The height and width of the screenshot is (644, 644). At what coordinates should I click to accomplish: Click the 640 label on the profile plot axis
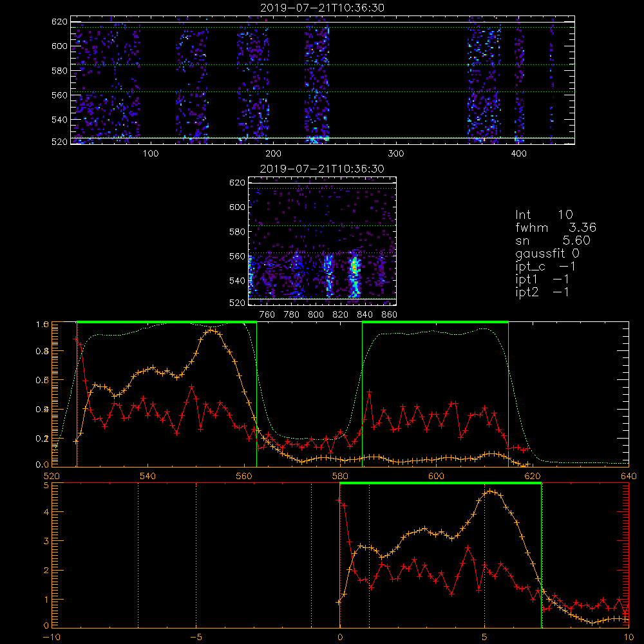(629, 476)
